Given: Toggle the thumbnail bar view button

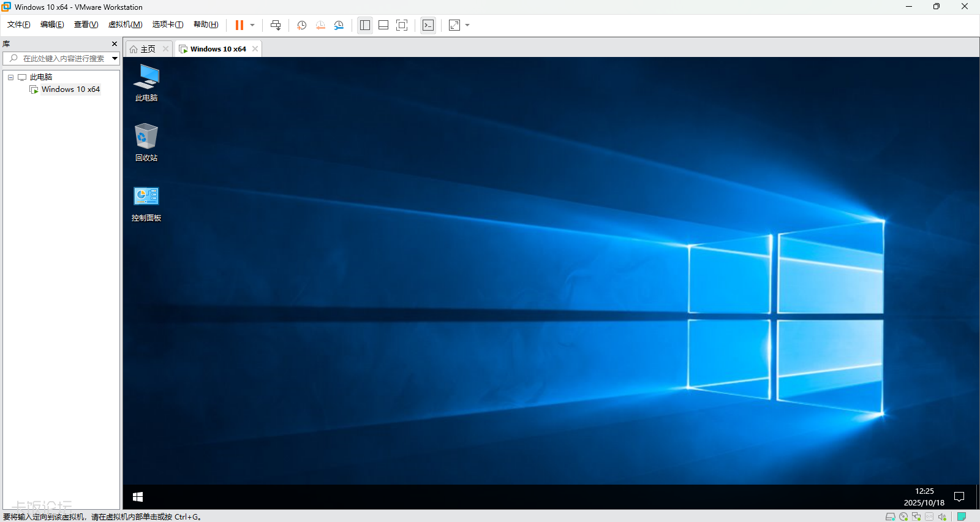Looking at the screenshot, I should [383, 25].
